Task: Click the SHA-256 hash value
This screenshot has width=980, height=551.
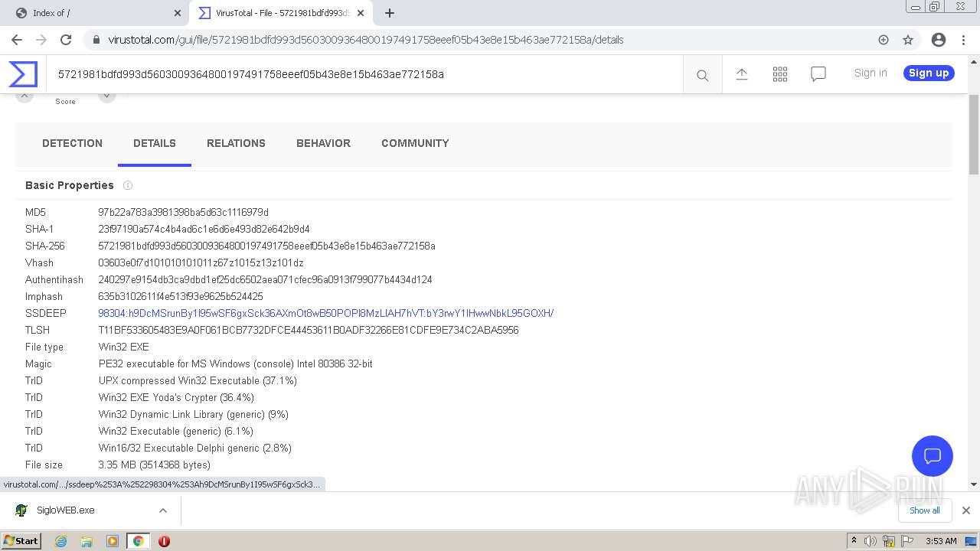Action: pos(266,246)
